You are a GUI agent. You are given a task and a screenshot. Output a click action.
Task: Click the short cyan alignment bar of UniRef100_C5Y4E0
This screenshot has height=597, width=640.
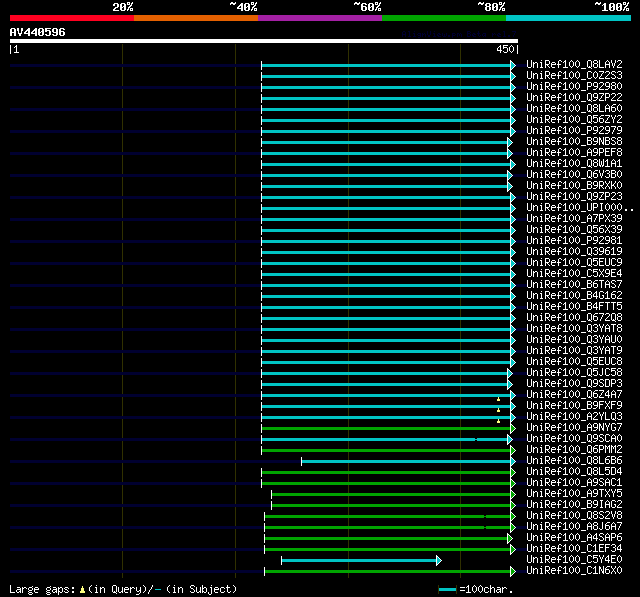coord(359,561)
